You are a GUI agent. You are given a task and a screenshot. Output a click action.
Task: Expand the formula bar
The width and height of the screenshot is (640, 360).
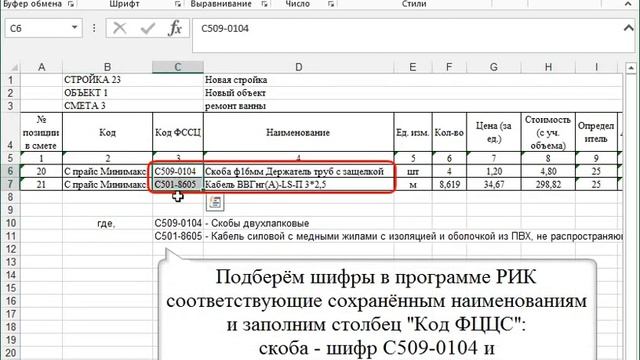[629, 28]
